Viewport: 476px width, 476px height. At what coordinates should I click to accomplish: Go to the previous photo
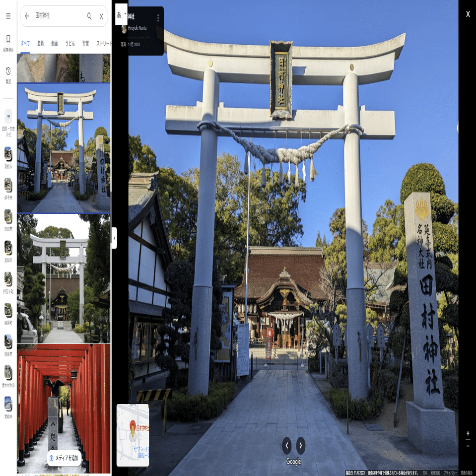tap(287, 445)
